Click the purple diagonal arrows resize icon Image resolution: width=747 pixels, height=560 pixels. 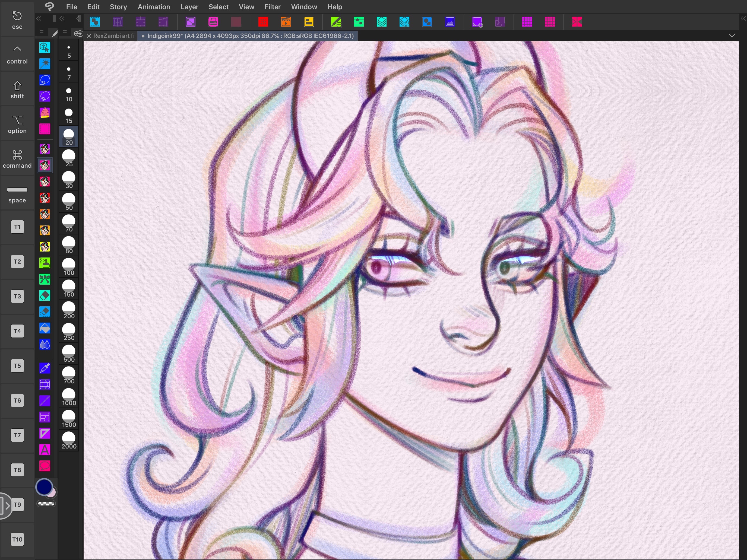point(191,22)
